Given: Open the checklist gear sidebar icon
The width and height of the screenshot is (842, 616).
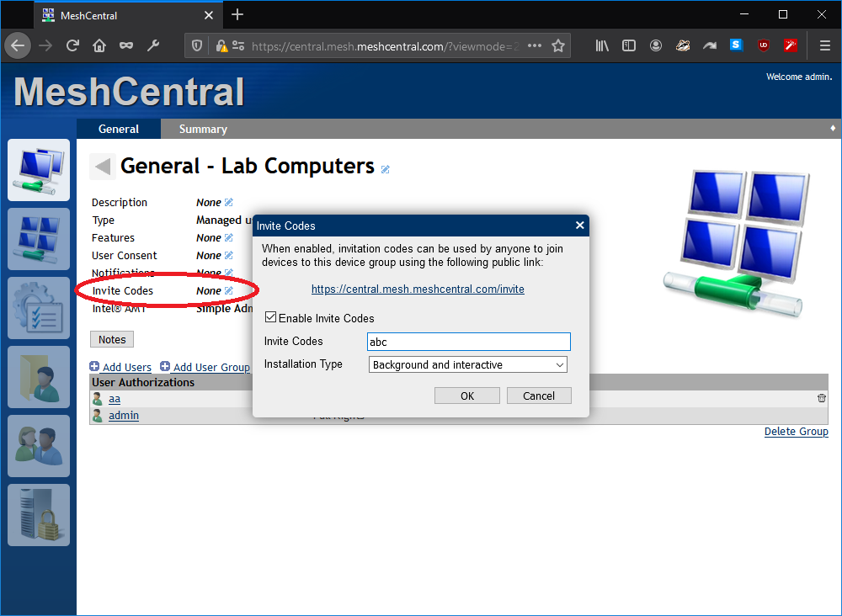Looking at the screenshot, I should coord(39,308).
